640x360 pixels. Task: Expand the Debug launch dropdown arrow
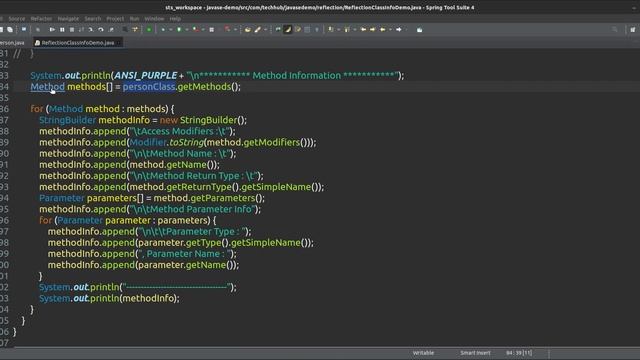click(171, 29)
